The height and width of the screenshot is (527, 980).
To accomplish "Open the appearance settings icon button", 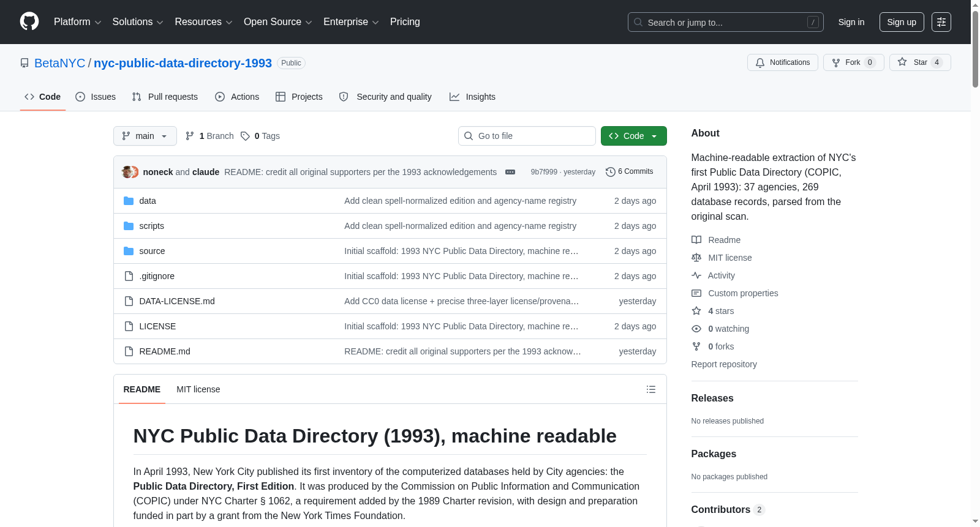I will tap(941, 22).
